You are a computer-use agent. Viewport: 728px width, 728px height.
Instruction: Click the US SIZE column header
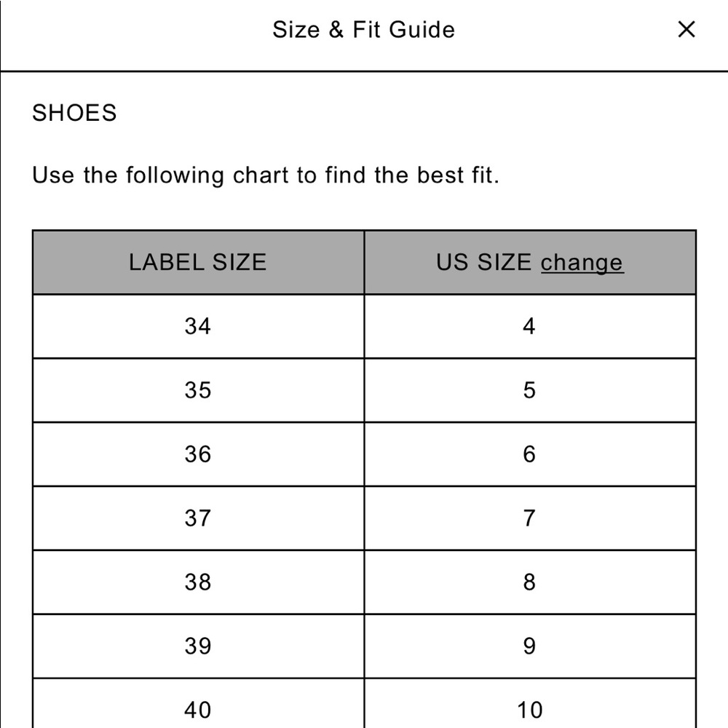pos(530,262)
